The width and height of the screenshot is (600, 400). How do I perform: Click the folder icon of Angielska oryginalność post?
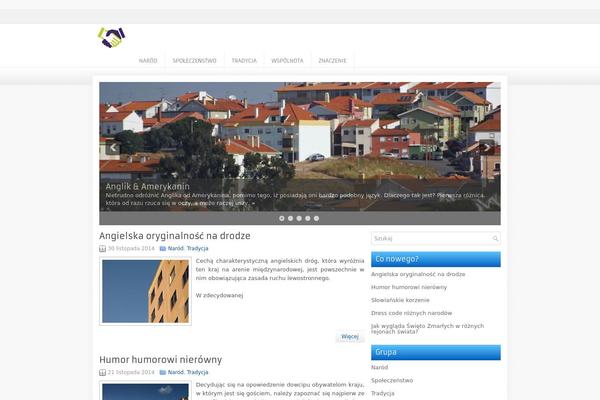point(163,248)
